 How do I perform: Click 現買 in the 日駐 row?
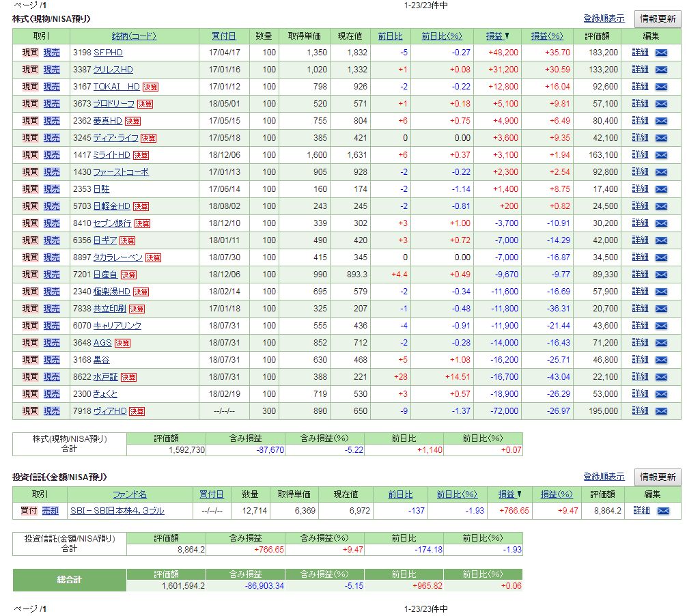(x=30, y=189)
